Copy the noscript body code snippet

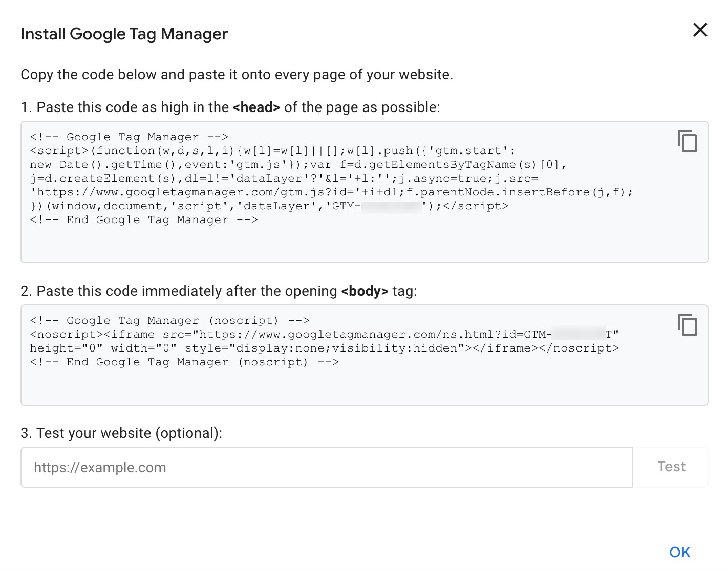[688, 325]
